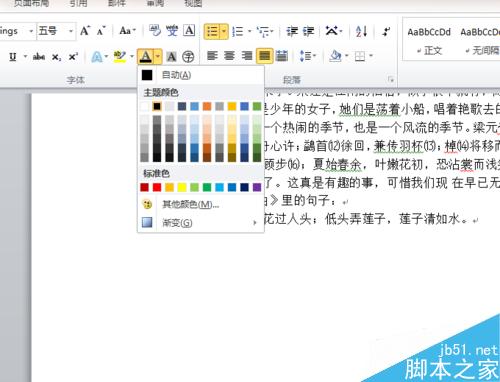Viewport: 500px width, 382px height.
Task: Choose 自动(A) automatic color
Action: pos(201,75)
